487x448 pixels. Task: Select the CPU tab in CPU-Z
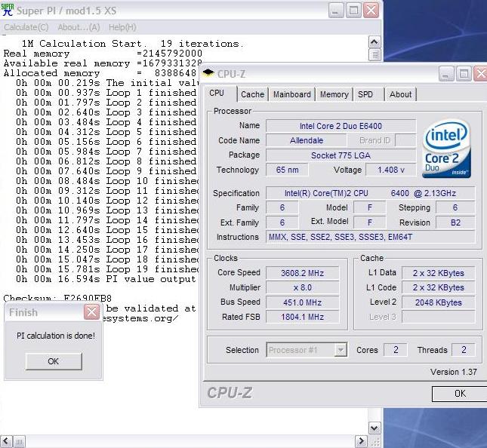(x=220, y=93)
